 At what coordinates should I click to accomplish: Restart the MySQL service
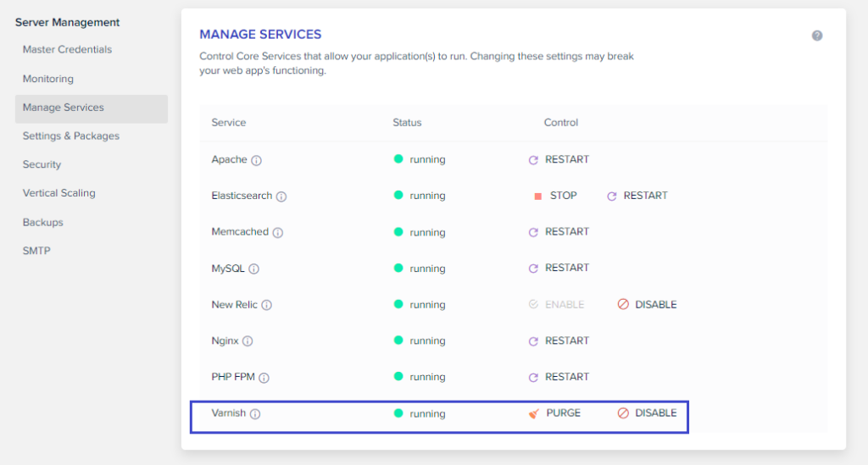click(x=559, y=268)
